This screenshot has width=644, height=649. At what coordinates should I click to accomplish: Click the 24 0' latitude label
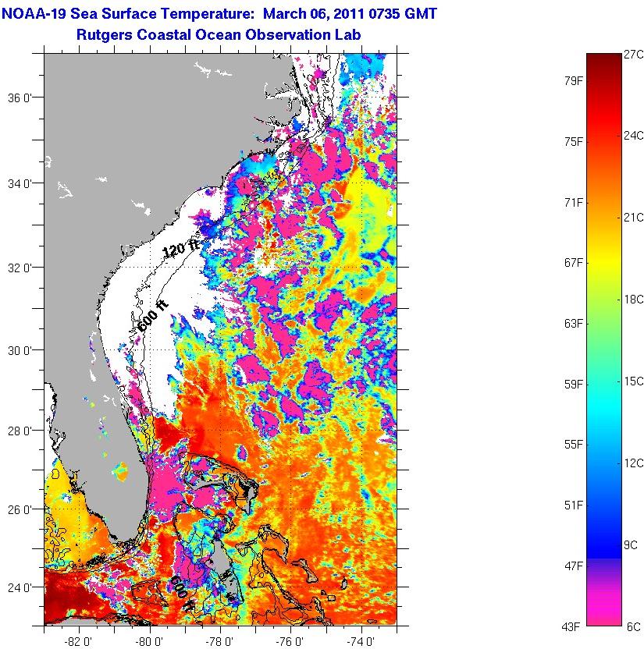(20, 587)
